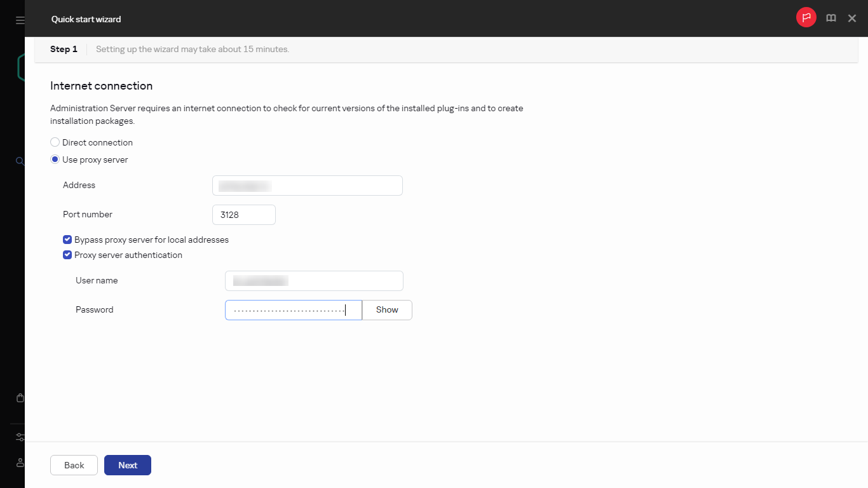Click Next to continue the wizard
Image resolution: width=868 pixels, height=488 pixels.
click(x=127, y=464)
